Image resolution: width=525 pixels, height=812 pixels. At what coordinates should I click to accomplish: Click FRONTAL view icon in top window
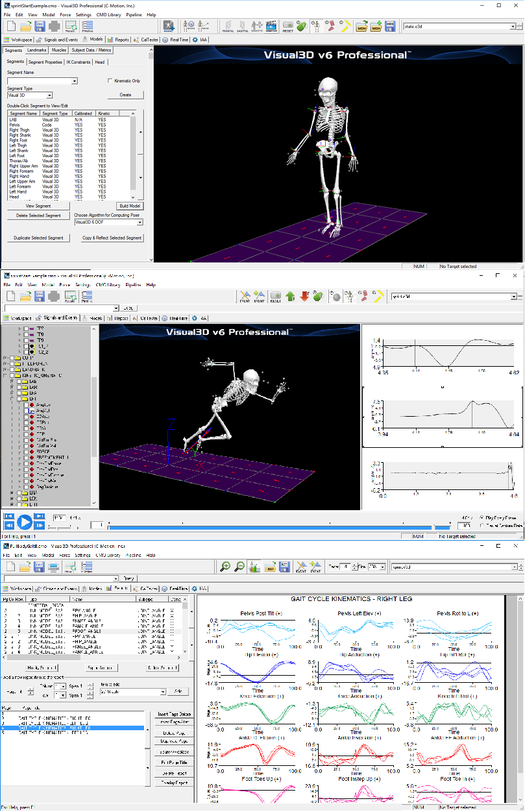pyautogui.click(x=228, y=26)
